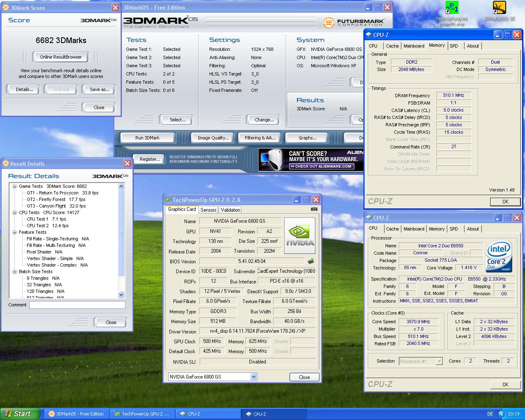Click the 510.1 MHz DRAM Frequency value

click(x=454, y=95)
